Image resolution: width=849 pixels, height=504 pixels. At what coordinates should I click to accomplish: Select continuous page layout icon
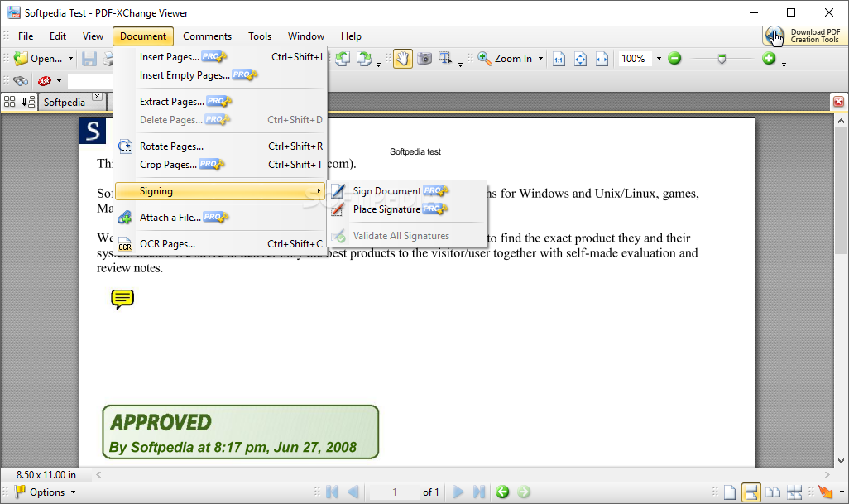(751, 492)
